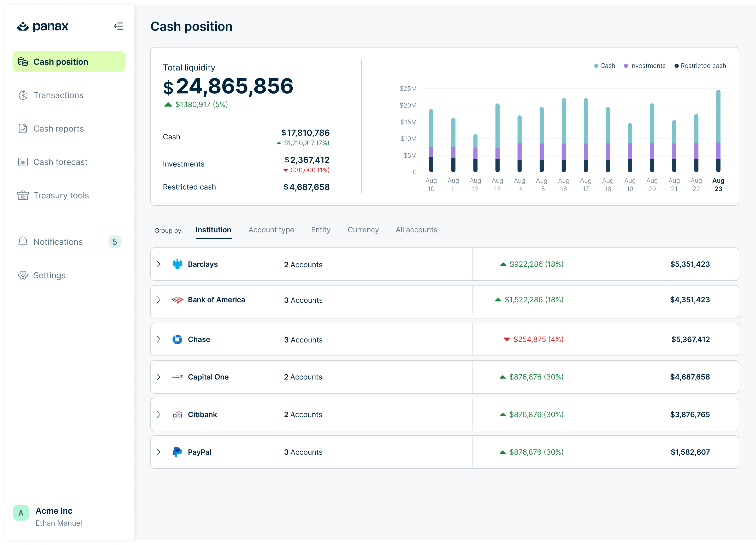This screenshot has height=545, width=756.
Task: Select the Cash forecast icon
Action: tap(23, 162)
